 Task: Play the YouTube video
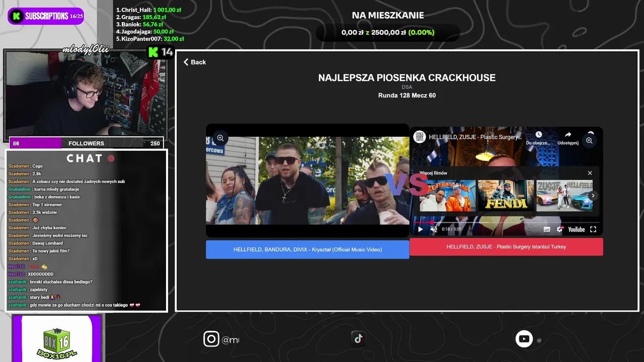click(x=421, y=229)
